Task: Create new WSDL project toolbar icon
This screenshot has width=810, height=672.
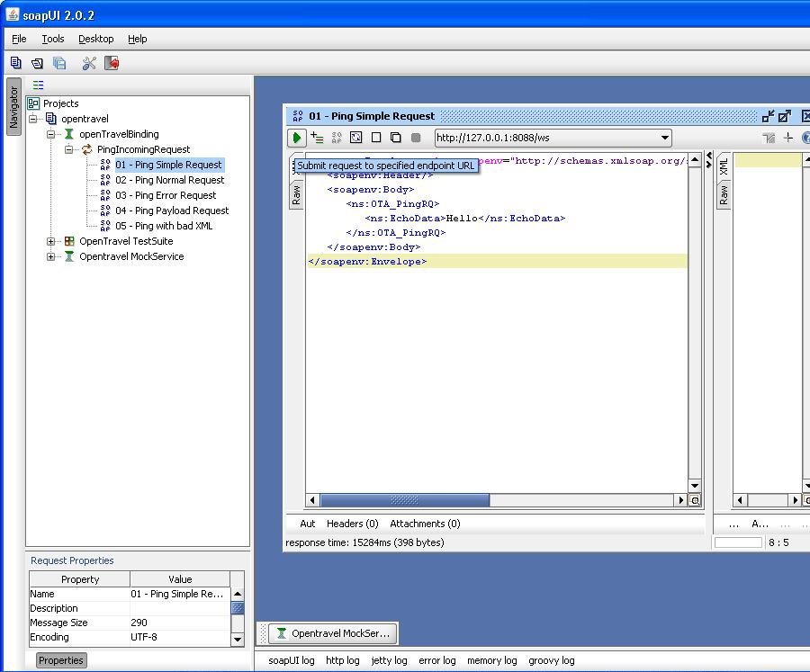Action: [x=16, y=63]
